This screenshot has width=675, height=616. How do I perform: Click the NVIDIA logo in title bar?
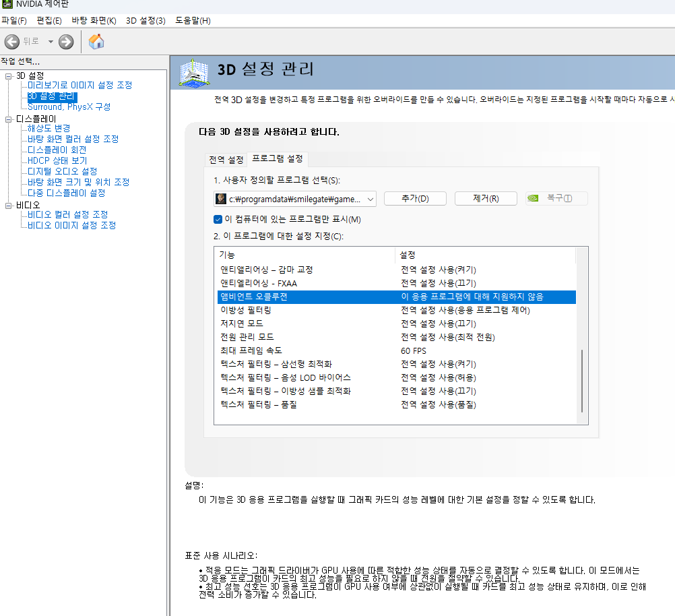(7, 4)
